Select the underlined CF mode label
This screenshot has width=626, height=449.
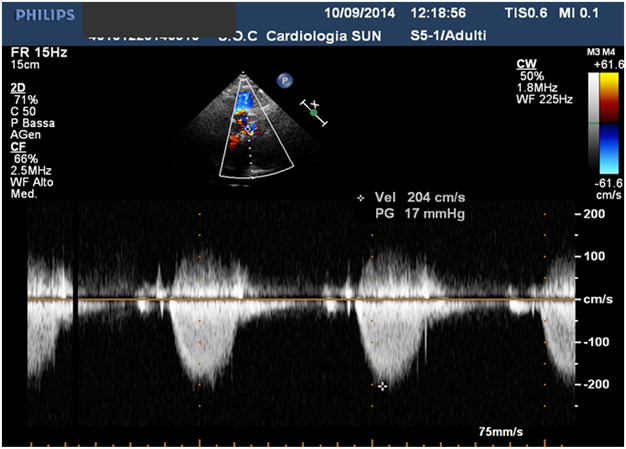click(19, 146)
